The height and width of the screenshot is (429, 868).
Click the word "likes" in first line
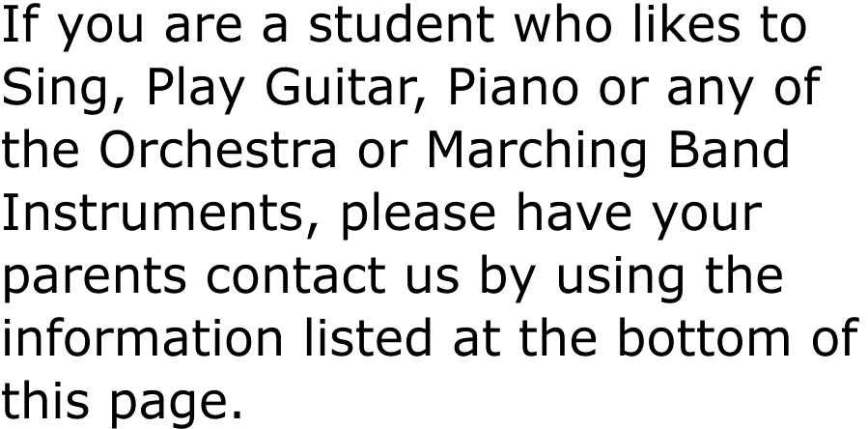[687, 25]
